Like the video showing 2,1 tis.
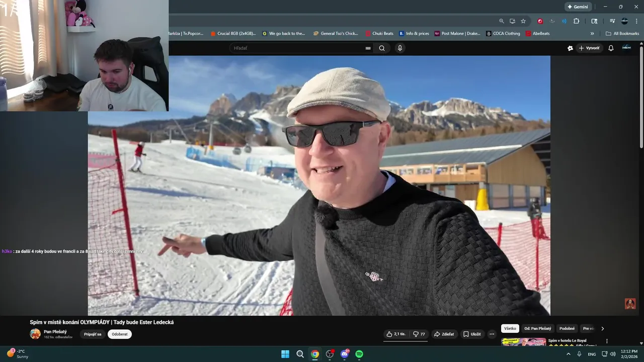644x362 pixels. tap(396, 334)
